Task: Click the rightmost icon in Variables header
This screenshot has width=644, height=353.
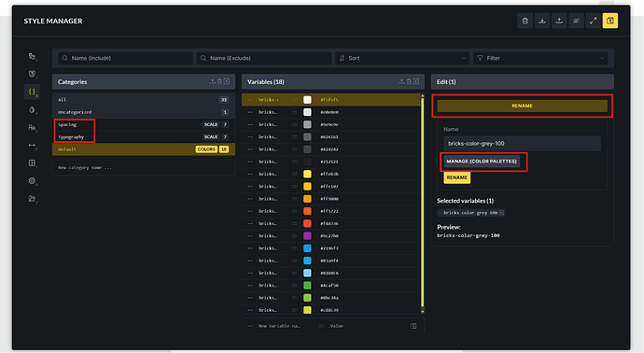Action: [416, 82]
